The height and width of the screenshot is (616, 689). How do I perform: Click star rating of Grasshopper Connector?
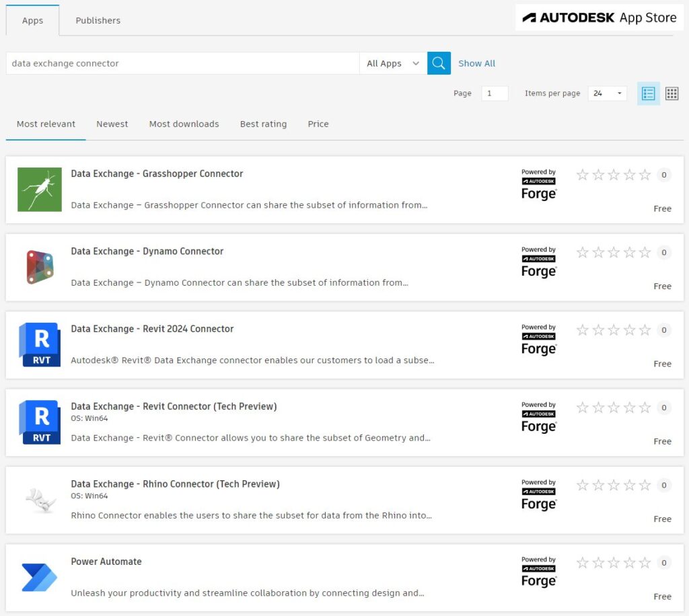coord(614,175)
